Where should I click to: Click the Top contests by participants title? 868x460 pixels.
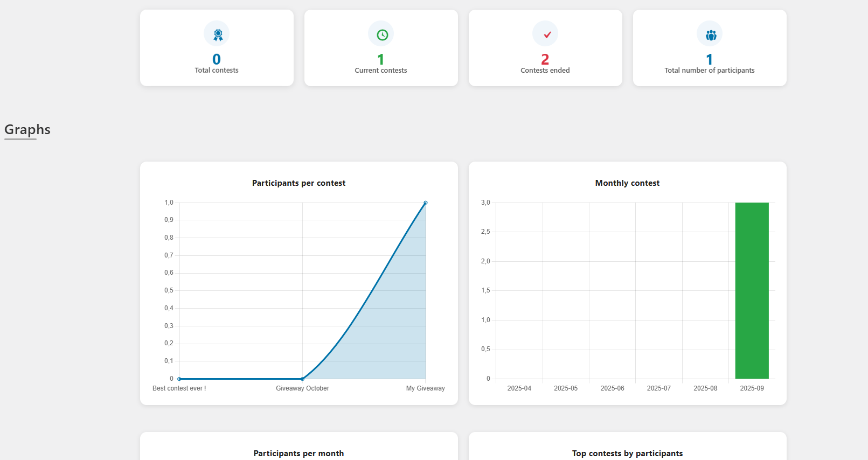point(627,454)
